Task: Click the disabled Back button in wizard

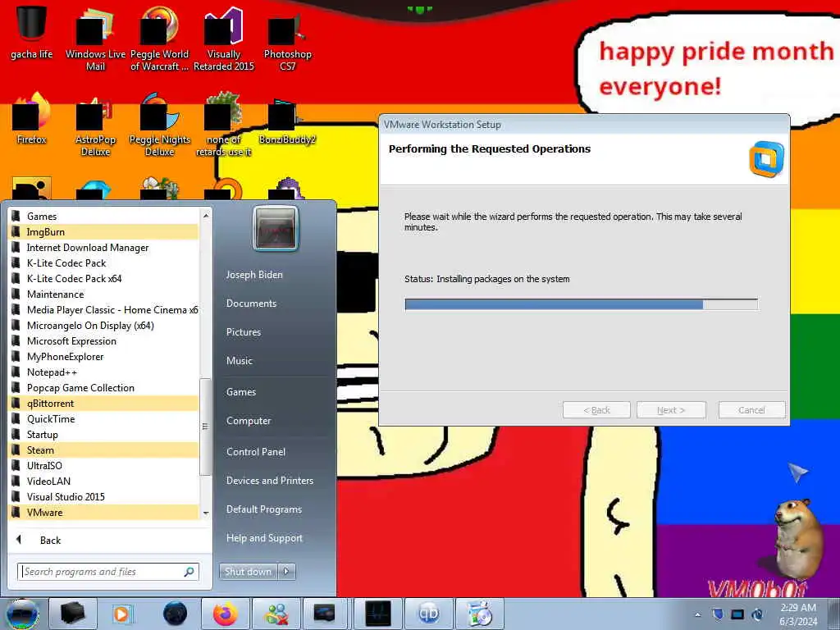Action: click(x=597, y=410)
